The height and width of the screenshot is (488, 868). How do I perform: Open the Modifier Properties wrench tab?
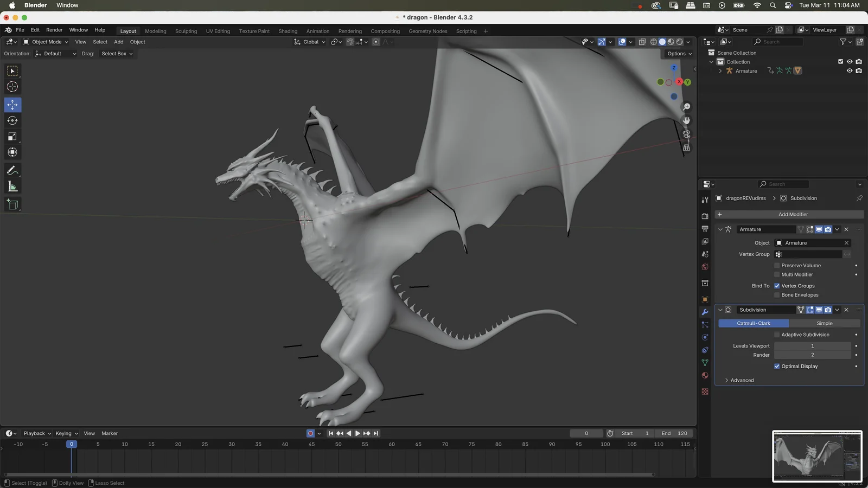click(x=705, y=312)
